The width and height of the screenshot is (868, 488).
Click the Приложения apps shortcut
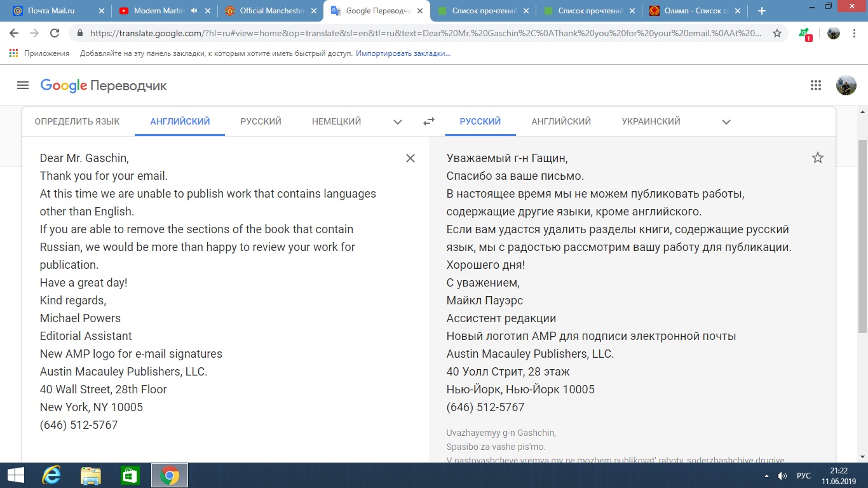[x=39, y=53]
